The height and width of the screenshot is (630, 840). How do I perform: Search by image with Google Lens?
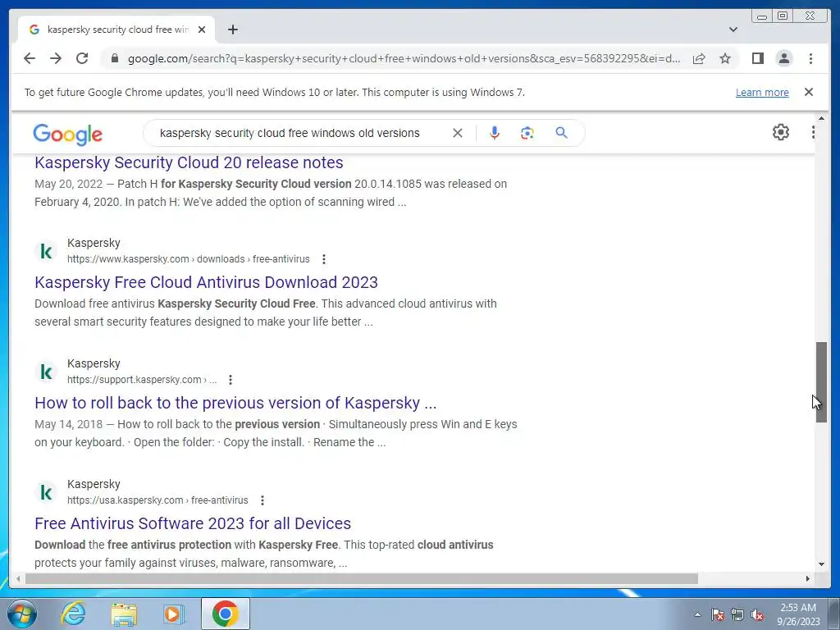tap(527, 133)
